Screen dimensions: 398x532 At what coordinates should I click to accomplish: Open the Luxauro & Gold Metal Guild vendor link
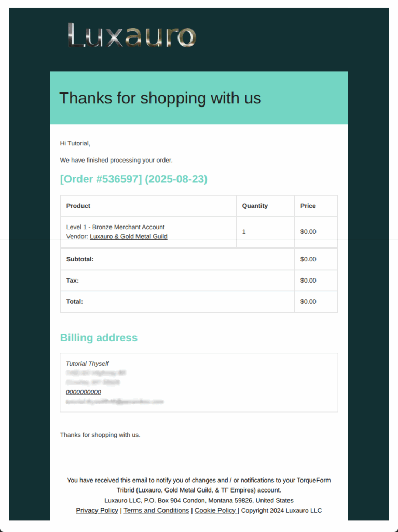pos(129,236)
